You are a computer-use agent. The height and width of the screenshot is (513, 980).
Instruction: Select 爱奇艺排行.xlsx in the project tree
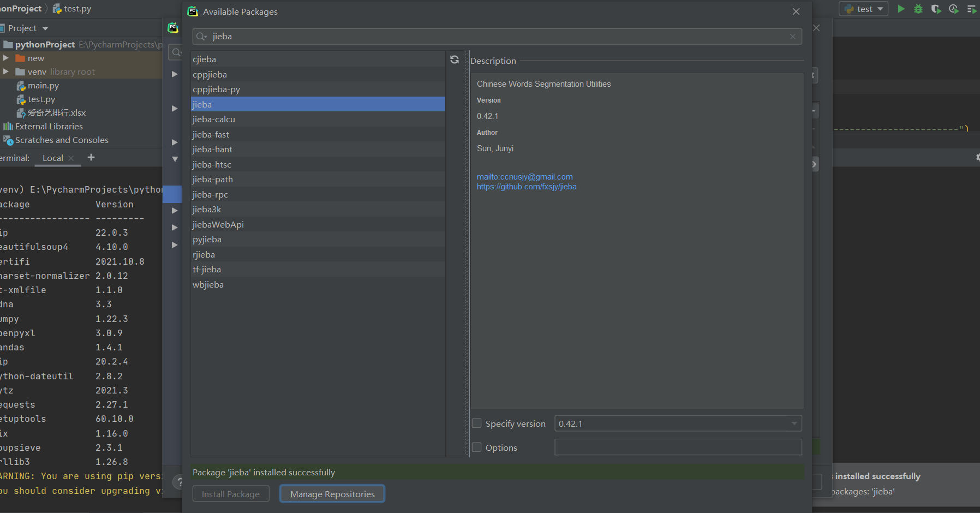57,113
